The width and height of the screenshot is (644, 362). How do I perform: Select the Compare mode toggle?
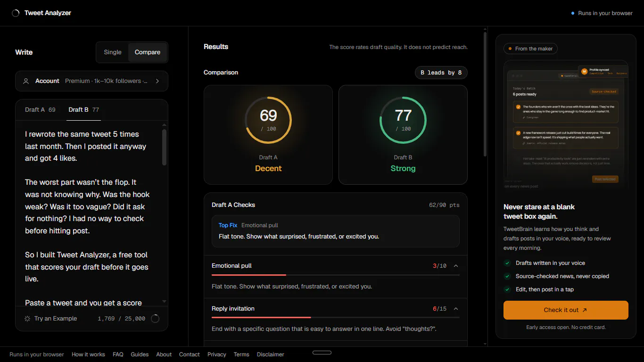(x=148, y=52)
